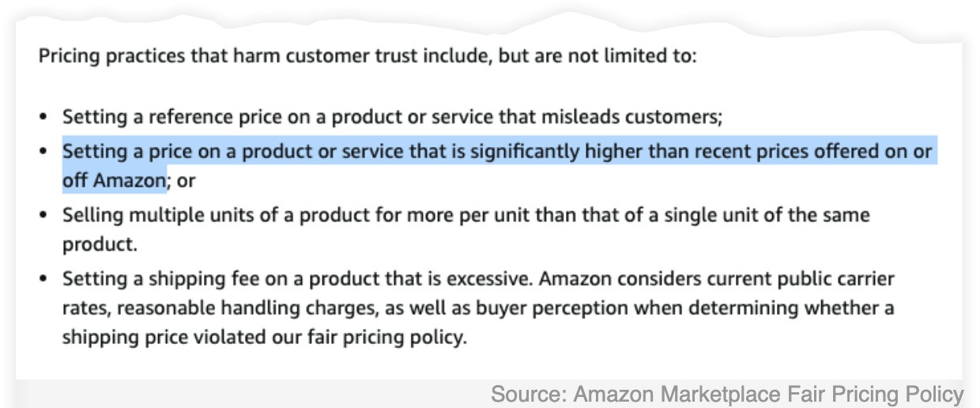Click the third bullet point marker

pyautogui.click(x=43, y=215)
